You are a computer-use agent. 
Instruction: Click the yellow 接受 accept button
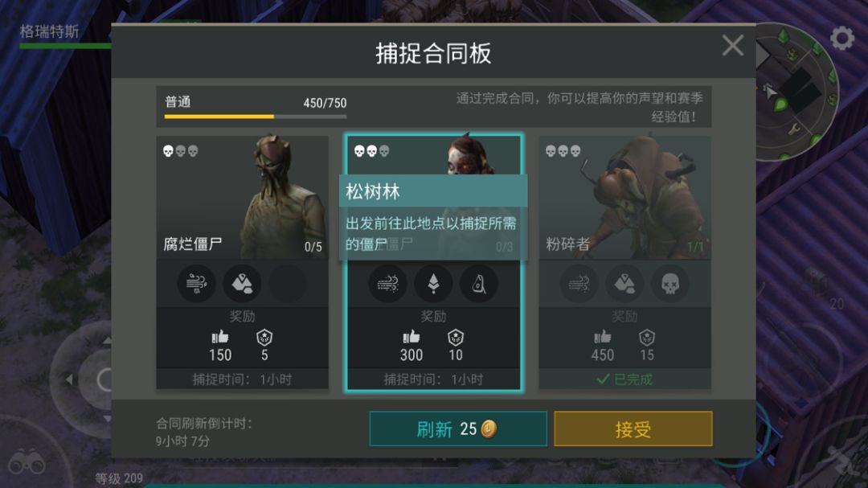(633, 429)
